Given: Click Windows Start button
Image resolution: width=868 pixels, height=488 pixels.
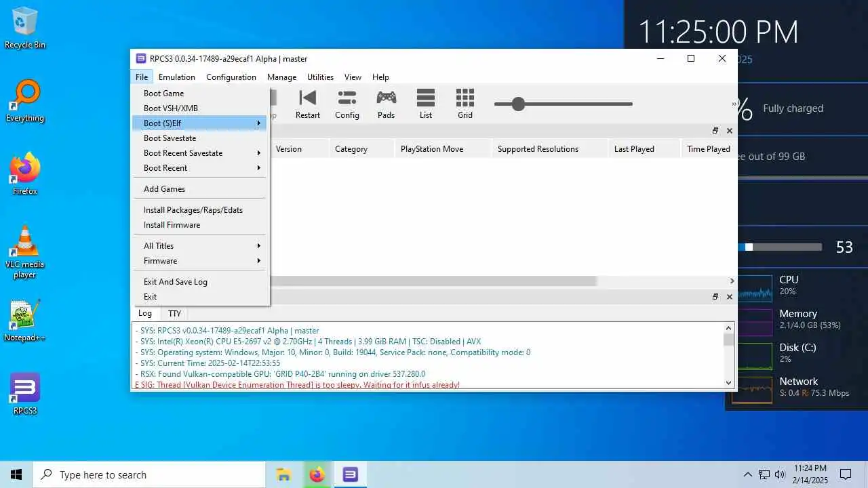Looking at the screenshot, I should 16,474.
